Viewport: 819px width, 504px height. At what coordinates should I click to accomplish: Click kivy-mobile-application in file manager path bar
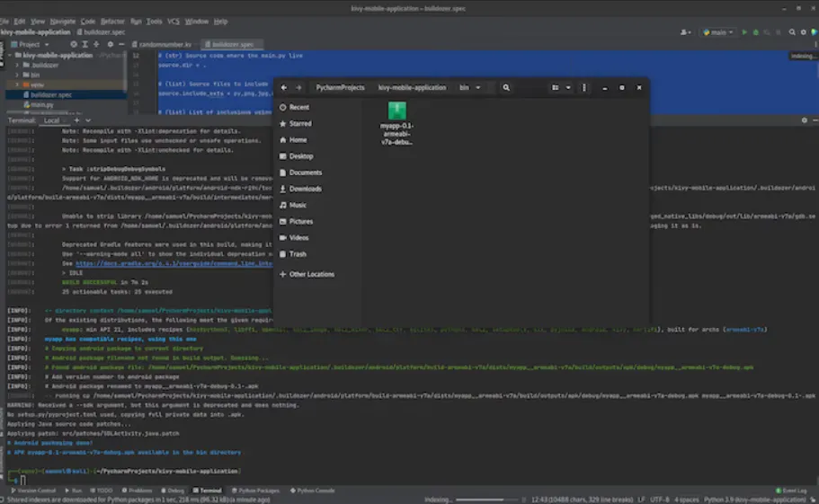412,88
